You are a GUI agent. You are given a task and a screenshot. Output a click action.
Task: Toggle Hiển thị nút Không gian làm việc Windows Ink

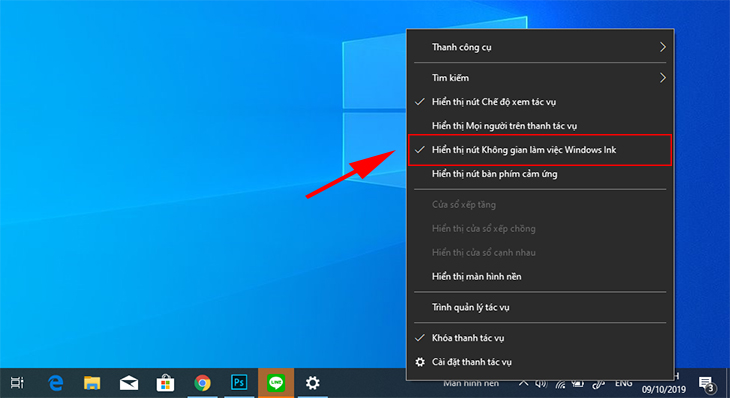pos(540,150)
